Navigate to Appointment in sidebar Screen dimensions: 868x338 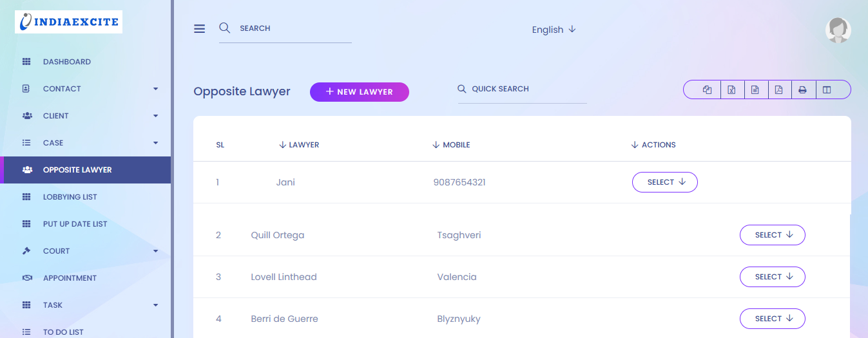click(70, 278)
